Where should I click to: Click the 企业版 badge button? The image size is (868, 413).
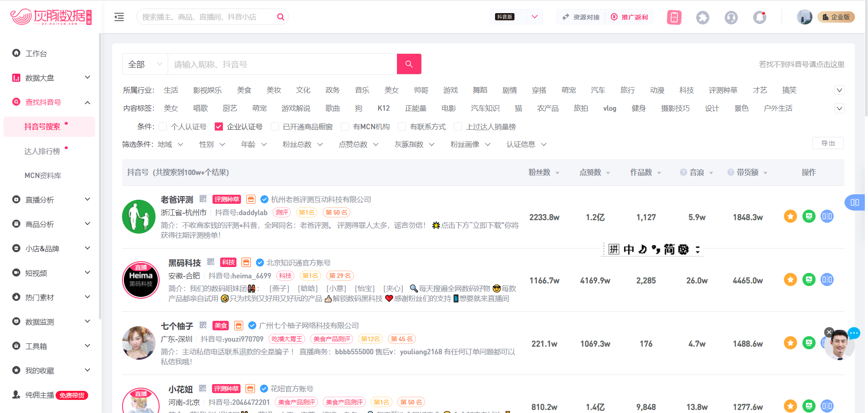click(836, 17)
